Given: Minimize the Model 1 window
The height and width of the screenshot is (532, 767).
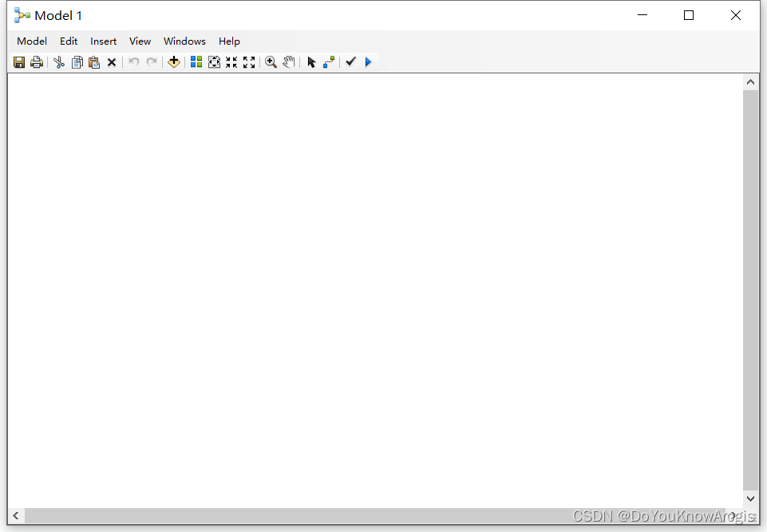Looking at the screenshot, I should (642, 15).
